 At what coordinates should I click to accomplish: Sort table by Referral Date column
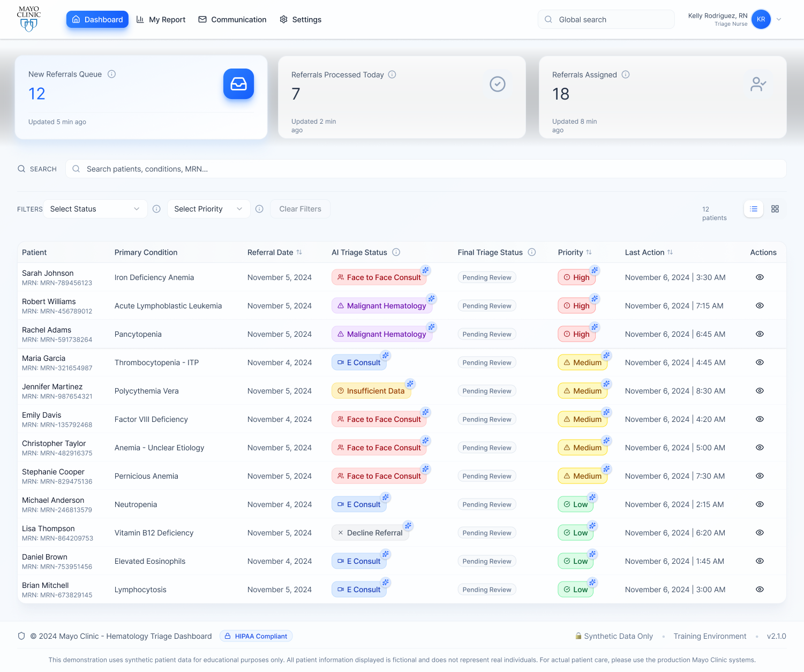[299, 252]
